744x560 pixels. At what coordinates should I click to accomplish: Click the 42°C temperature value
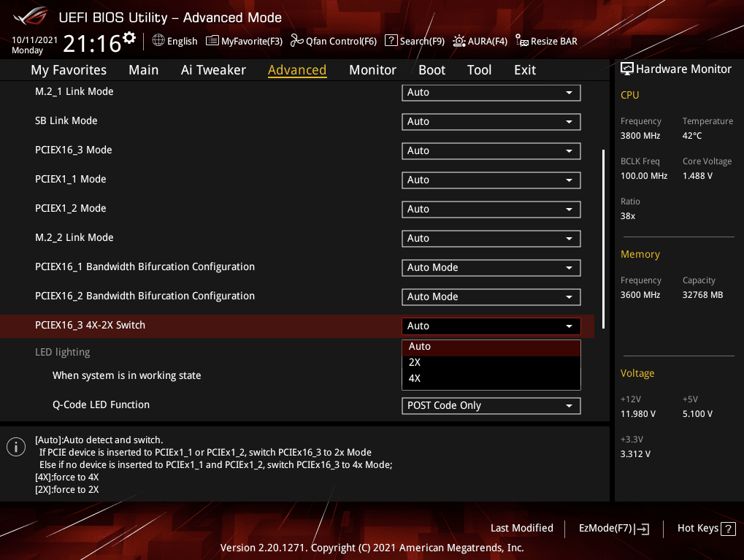point(692,136)
